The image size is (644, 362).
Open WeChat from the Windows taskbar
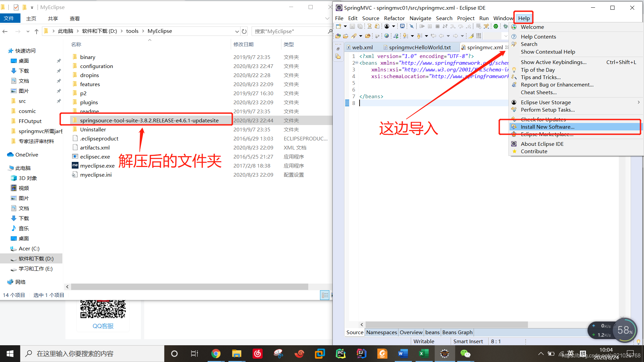pos(465,354)
